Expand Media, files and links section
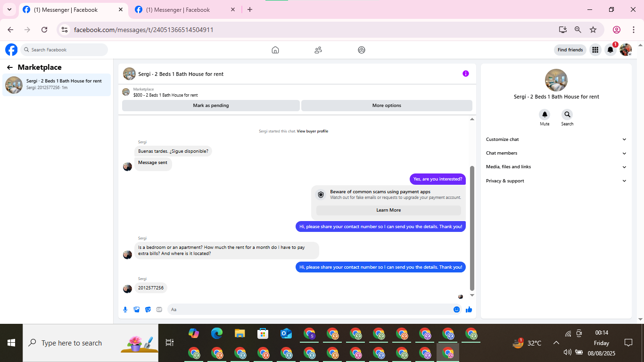This screenshot has width=644, height=362. point(556,167)
